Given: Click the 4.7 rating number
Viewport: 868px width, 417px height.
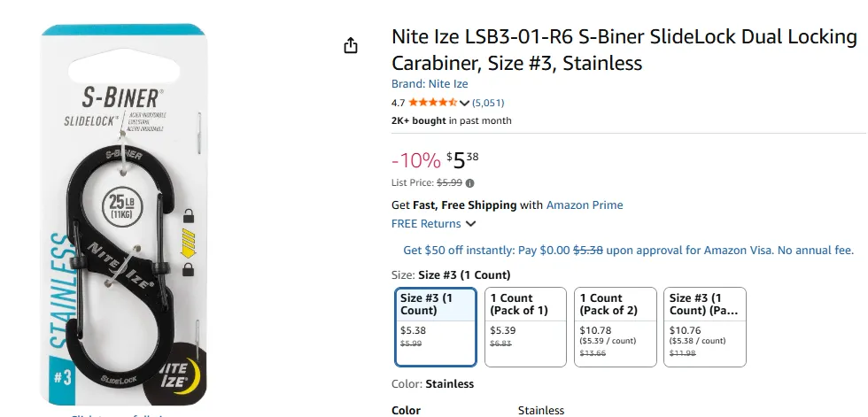Looking at the screenshot, I should (398, 103).
